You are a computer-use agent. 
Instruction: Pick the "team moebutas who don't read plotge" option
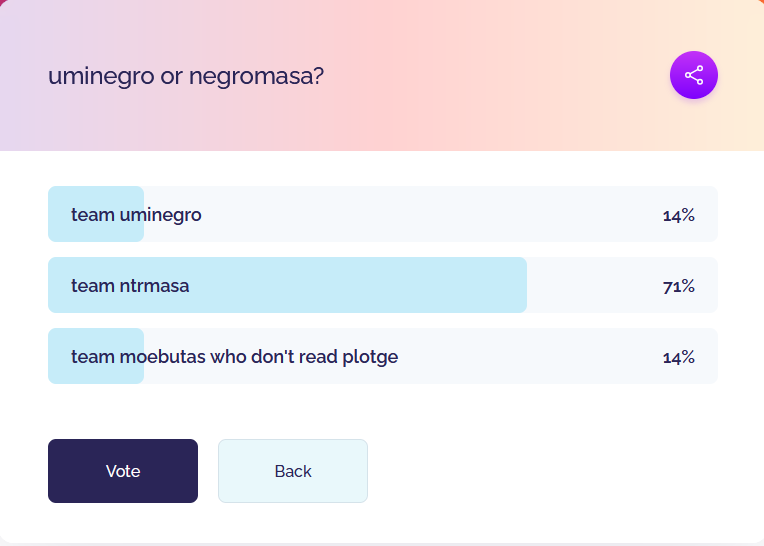(x=382, y=356)
